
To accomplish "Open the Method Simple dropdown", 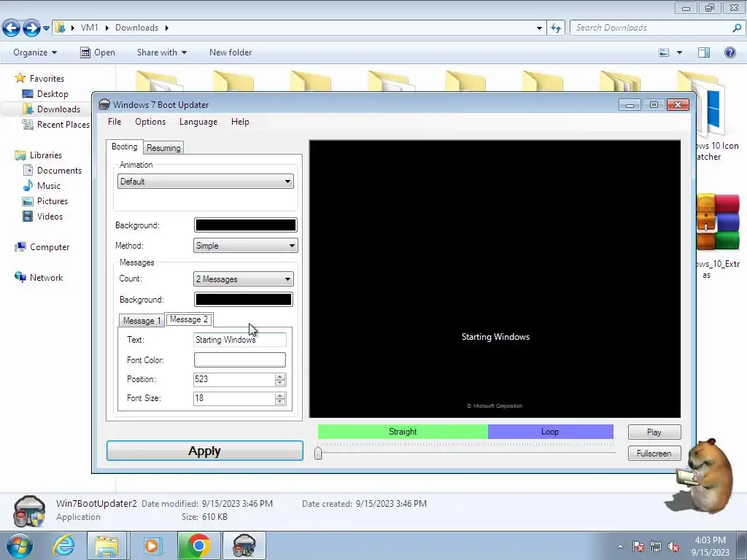I will [245, 246].
